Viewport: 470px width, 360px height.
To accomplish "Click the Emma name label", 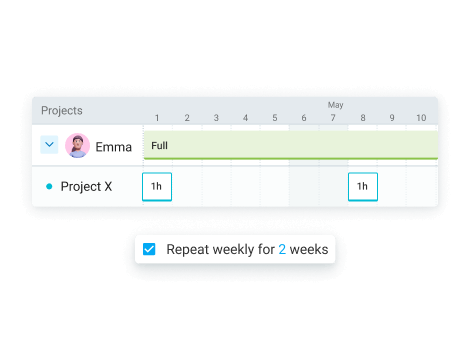I will click(114, 147).
